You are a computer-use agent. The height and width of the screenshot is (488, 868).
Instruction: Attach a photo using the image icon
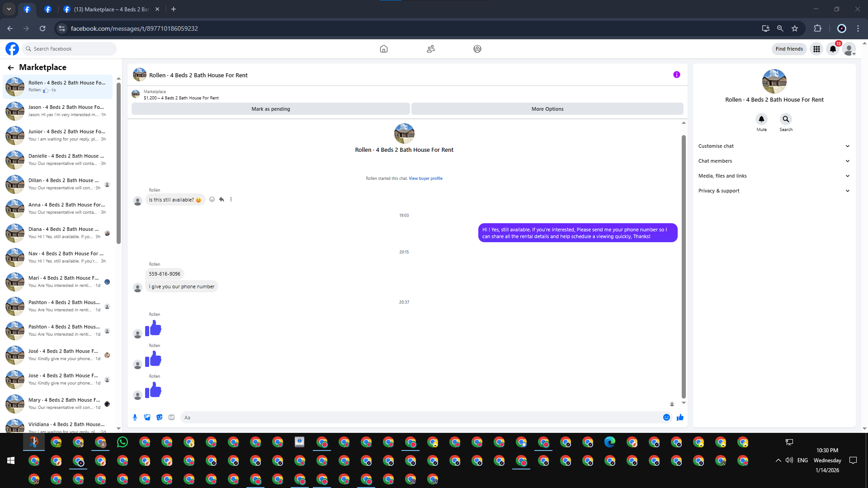147,418
